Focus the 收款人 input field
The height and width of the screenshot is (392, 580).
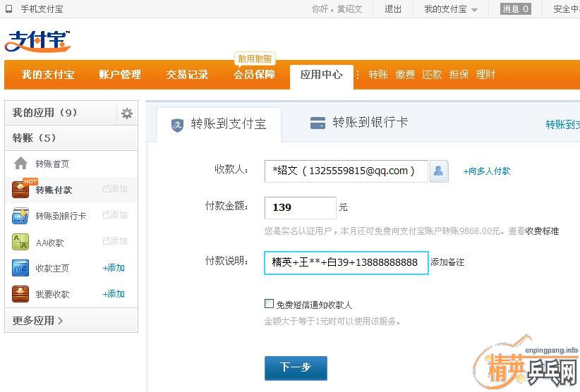[x=346, y=171]
